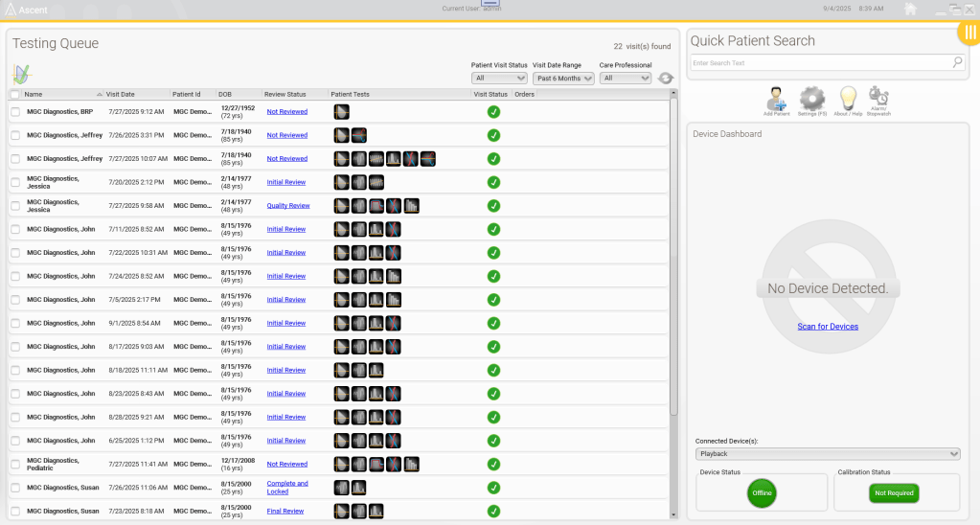The image size is (980, 525).
Task: Open Initial Review link for John 8/28/2025
Action: coord(286,417)
